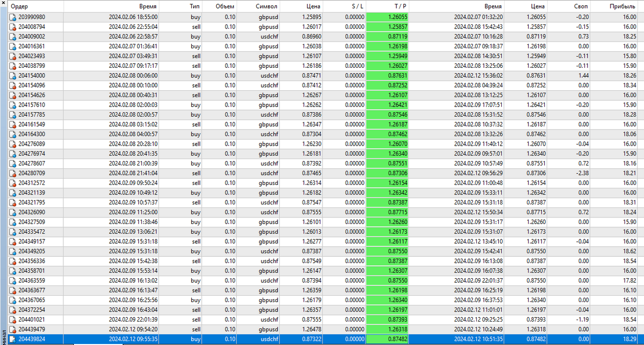This screenshot has width=644, height=345.
Task: Click the order icon for 204157610
Action: tap(13, 105)
